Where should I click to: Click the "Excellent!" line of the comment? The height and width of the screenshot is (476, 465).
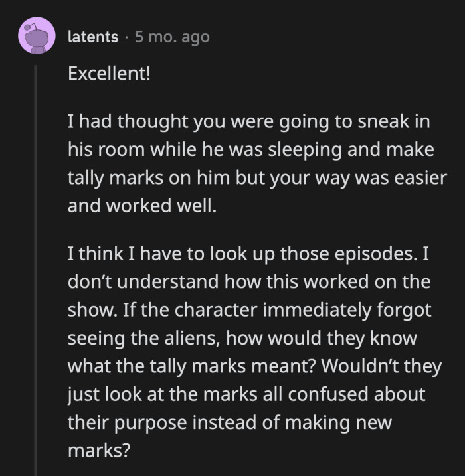click(110, 74)
